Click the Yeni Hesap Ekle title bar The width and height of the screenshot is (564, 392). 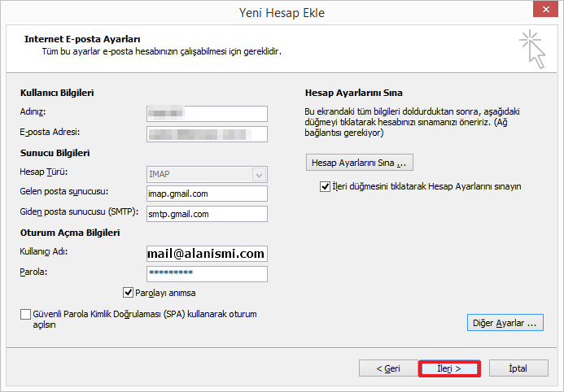282,12
